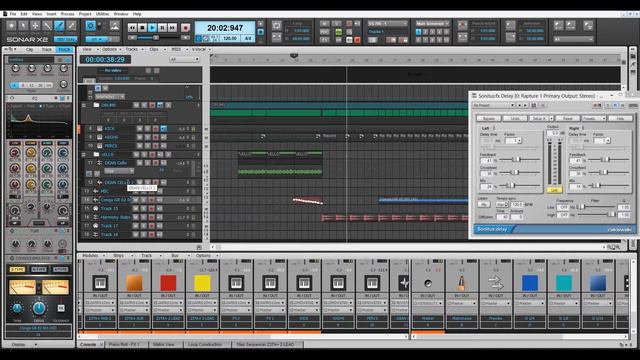Click the KICK track instrument icon
The width and height of the screenshot is (640, 360).
pos(100,129)
